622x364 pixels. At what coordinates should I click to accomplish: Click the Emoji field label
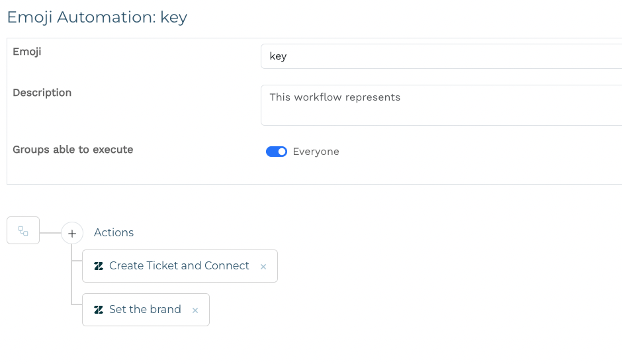click(x=27, y=52)
